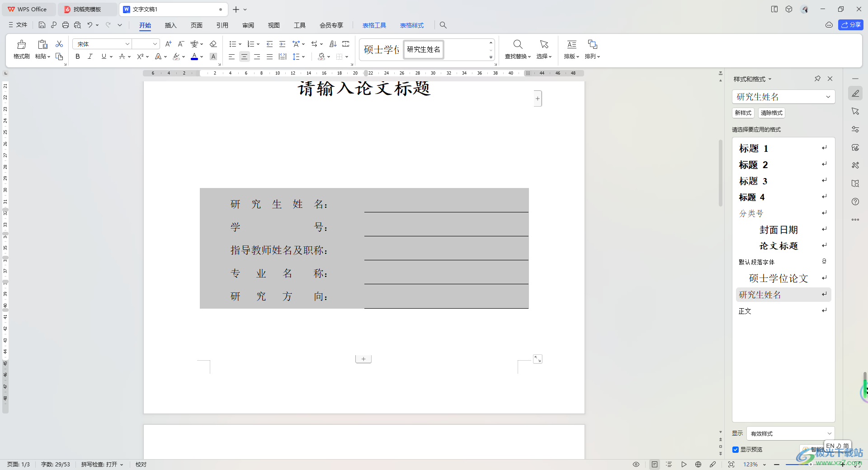Set paragraph alignment to left
The image size is (868, 470).
(231, 56)
